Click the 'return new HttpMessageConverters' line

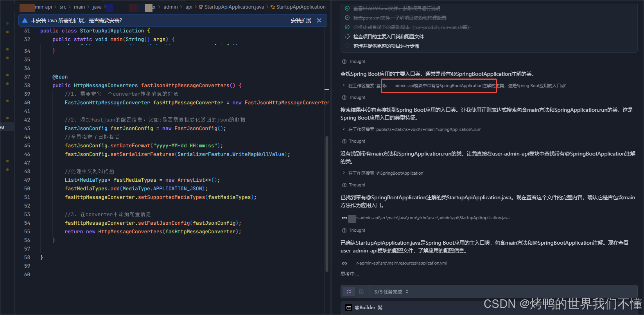click(x=153, y=232)
